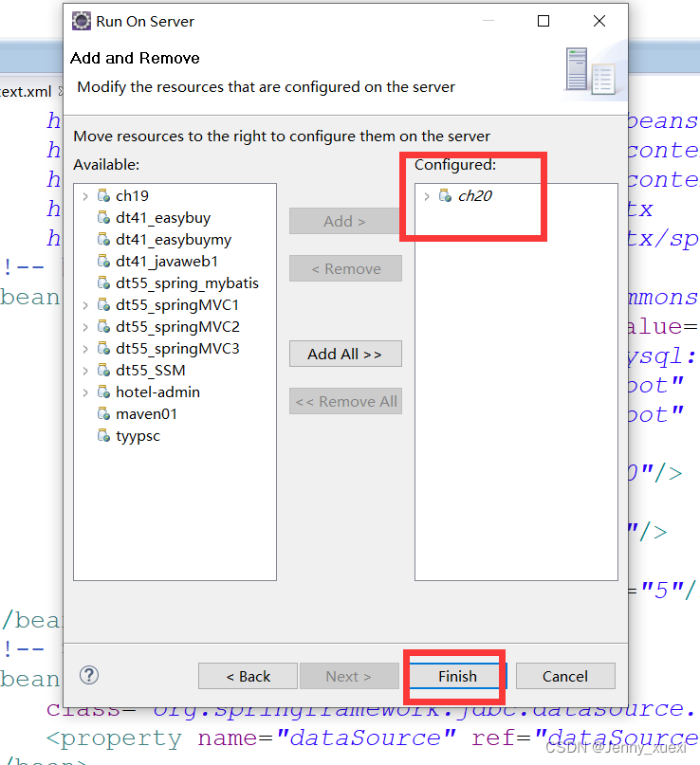This screenshot has height=765, width=700.
Task: Click the ch20 configured module icon
Action: click(445, 195)
